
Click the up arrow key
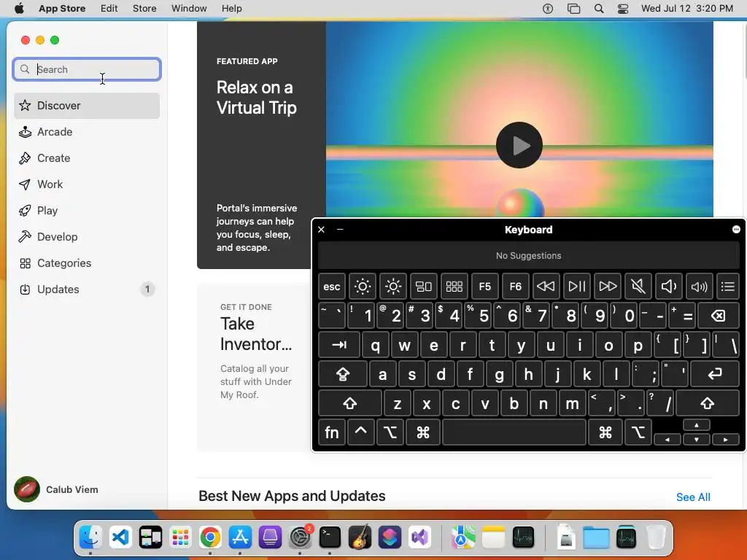tap(697, 425)
